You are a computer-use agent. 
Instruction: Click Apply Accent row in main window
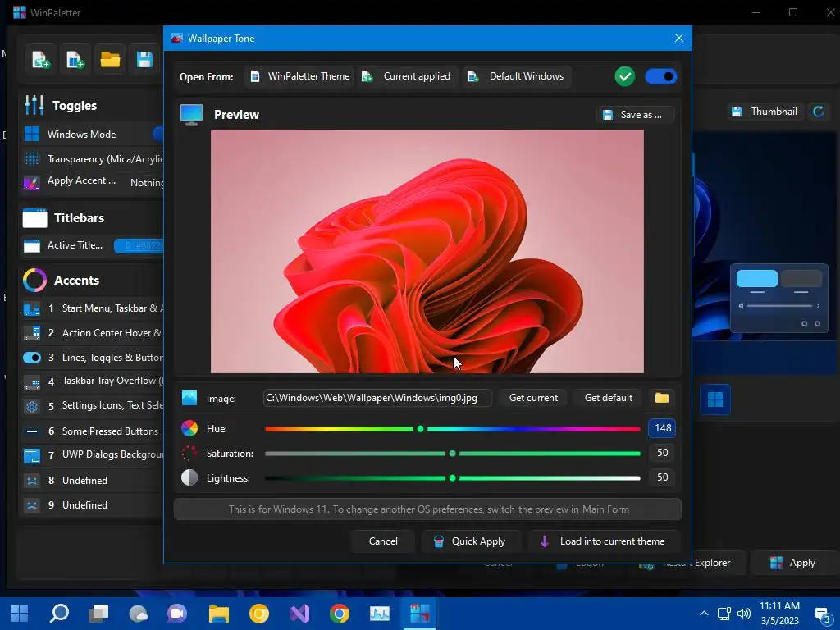(x=92, y=181)
